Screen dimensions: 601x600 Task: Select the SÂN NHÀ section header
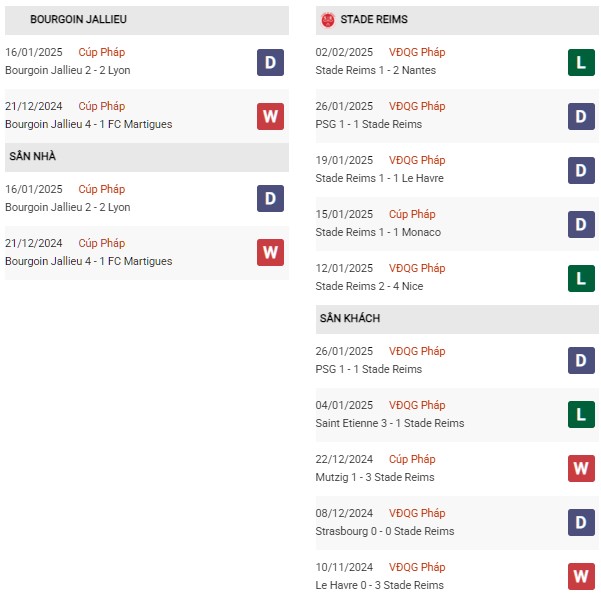click(x=147, y=157)
